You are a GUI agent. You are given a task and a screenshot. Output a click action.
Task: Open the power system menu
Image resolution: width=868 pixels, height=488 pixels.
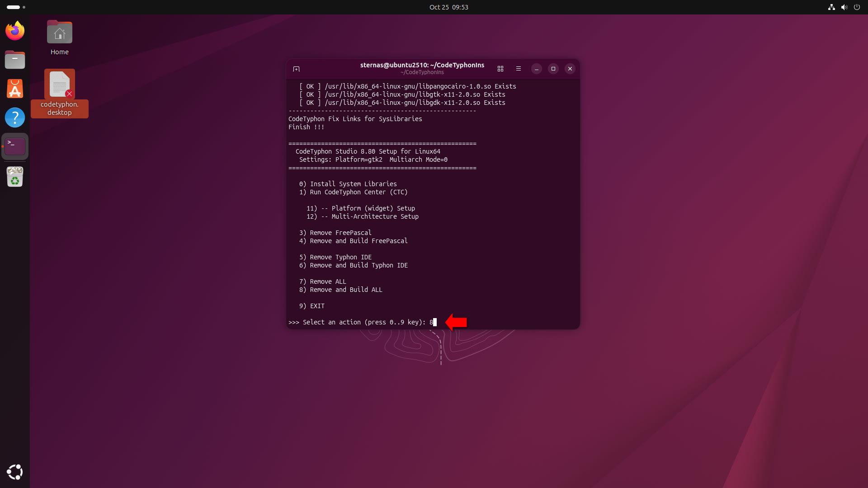tap(856, 7)
